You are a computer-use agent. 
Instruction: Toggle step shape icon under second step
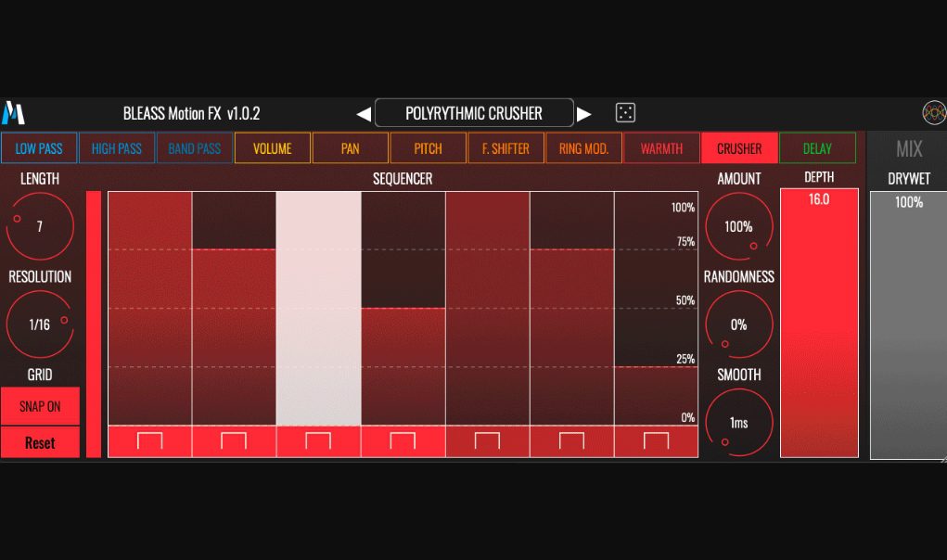234,441
